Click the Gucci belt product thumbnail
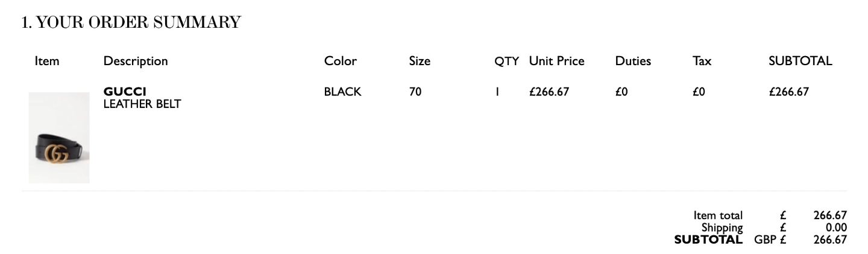The image size is (868, 254). [59, 138]
